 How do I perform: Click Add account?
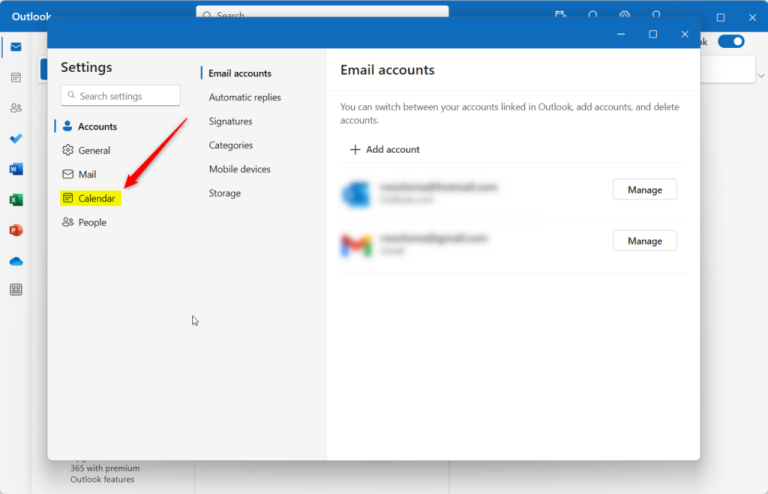[x=384, y=149]
